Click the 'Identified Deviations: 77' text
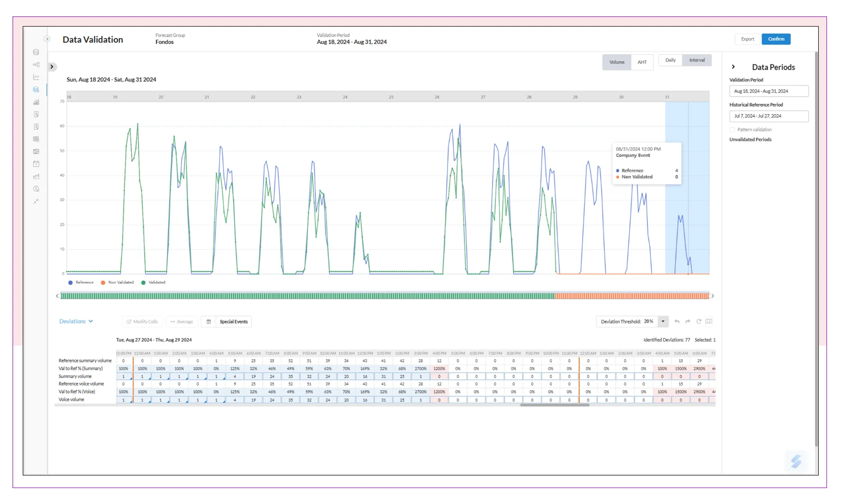Screen dimensions: 841x504 pos(667,340)
